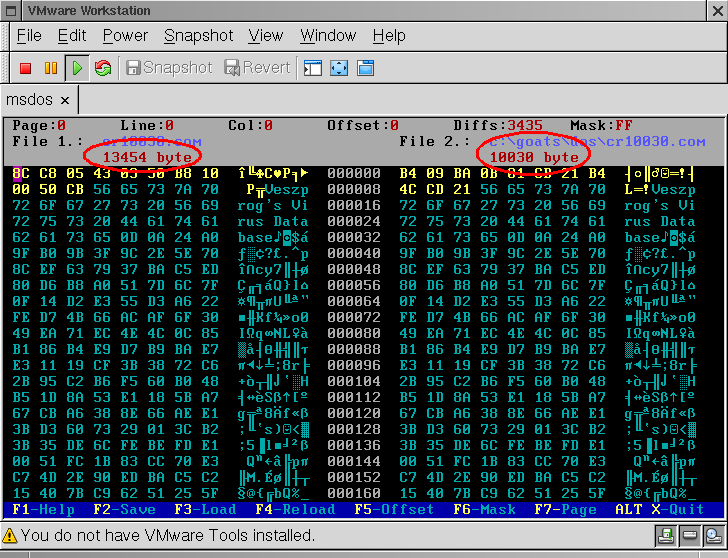Open the View menu
The image size is (728, 558).
pyautogui.click(x=266, y=36)
